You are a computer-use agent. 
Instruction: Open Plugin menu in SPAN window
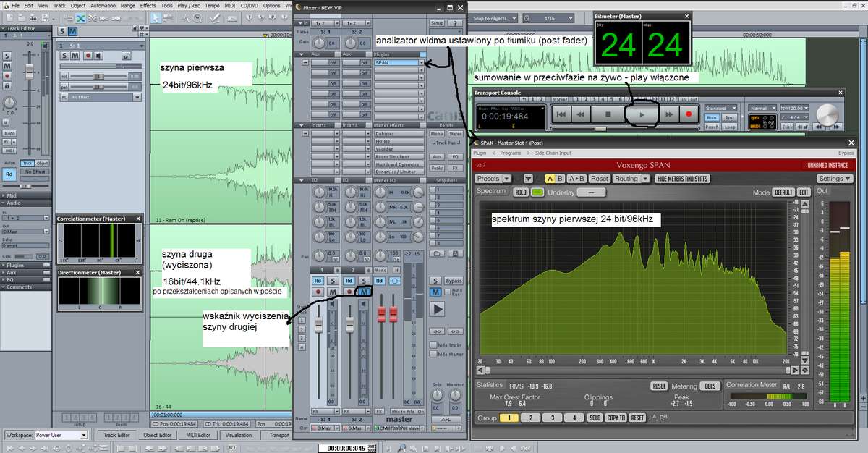coord(480,153)
